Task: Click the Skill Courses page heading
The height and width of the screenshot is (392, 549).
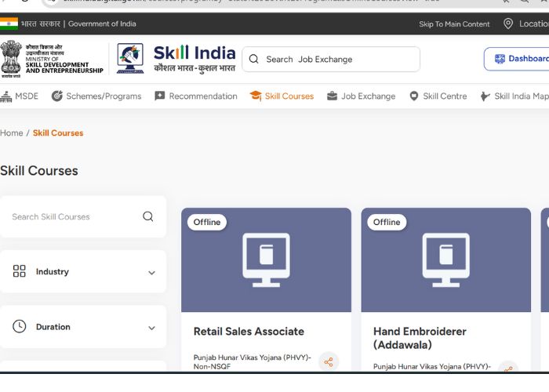Action: tap(39, 171)
